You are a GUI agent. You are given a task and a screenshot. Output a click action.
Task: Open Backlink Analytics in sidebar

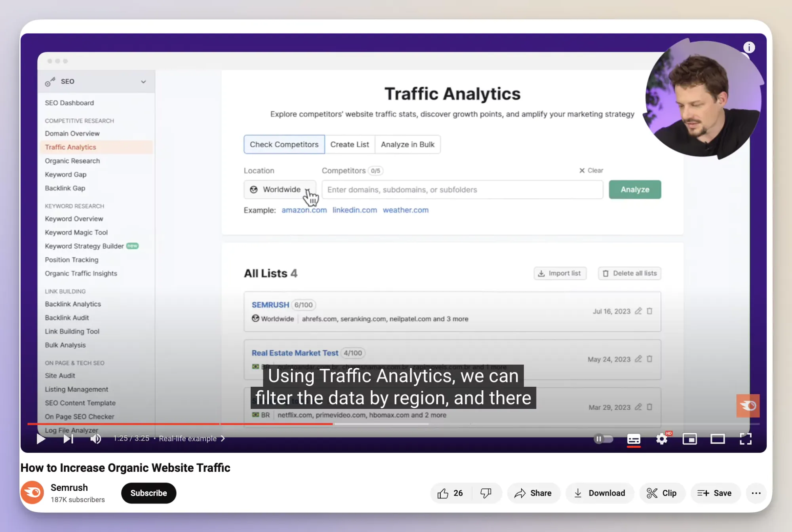click(73, 304)
